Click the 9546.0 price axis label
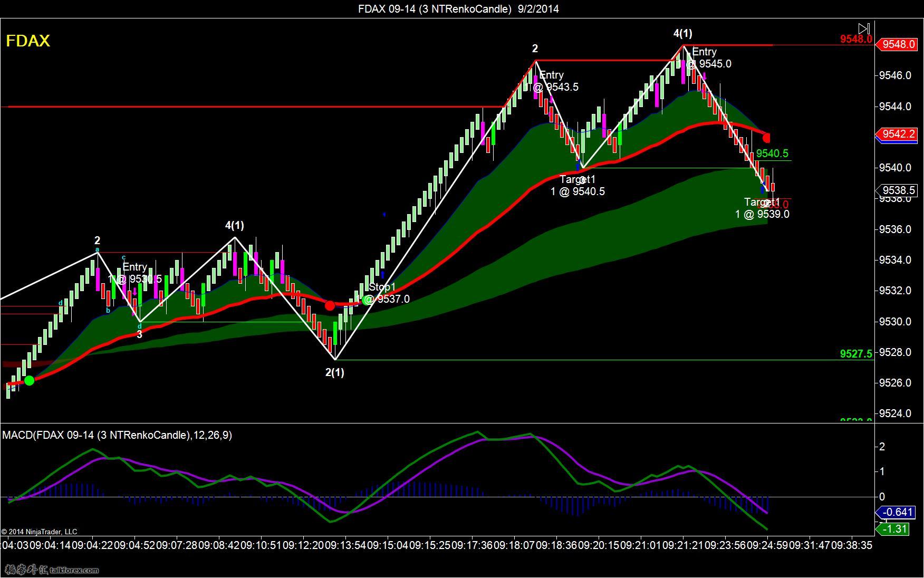The height and width of the screenshot is (578, 924). 895,75
